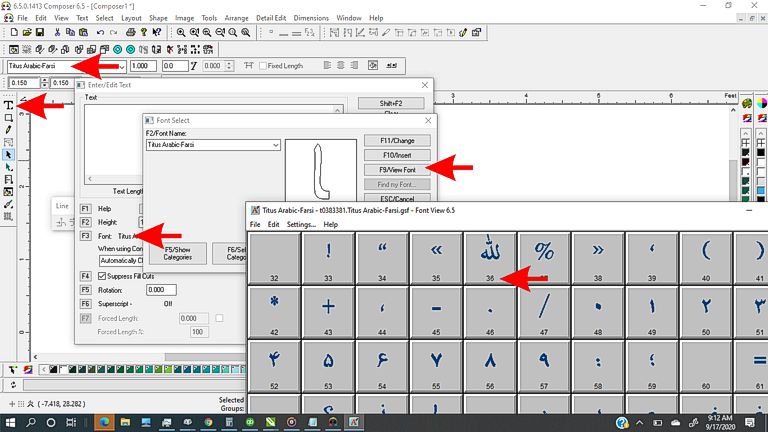This screenshot has height=432, width=768.
Task: Expand F2/Font Name combo box
Action: click(x=276, y=145)
